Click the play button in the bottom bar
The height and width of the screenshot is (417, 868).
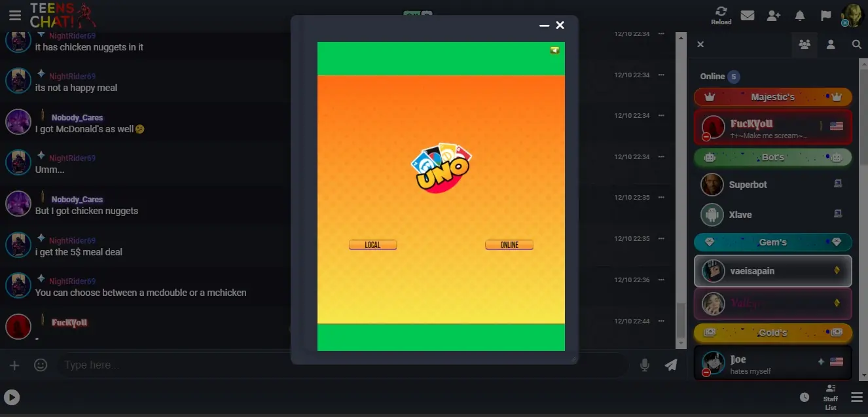tap(12, 397)
